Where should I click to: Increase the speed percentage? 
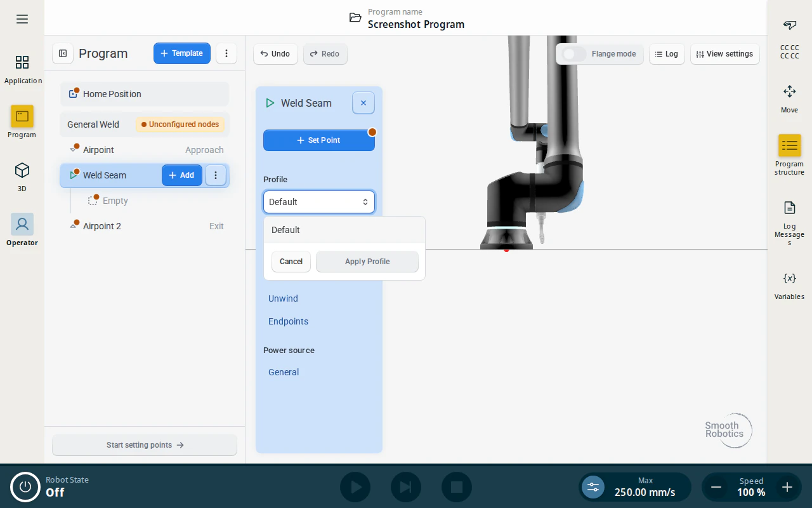click(787, 487)
